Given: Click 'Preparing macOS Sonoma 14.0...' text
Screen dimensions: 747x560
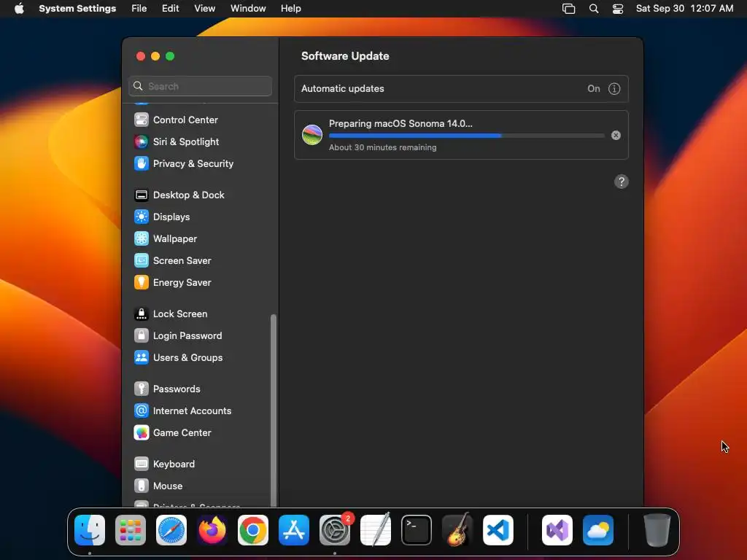Looking at the screenshot, I should pos(400,124).
